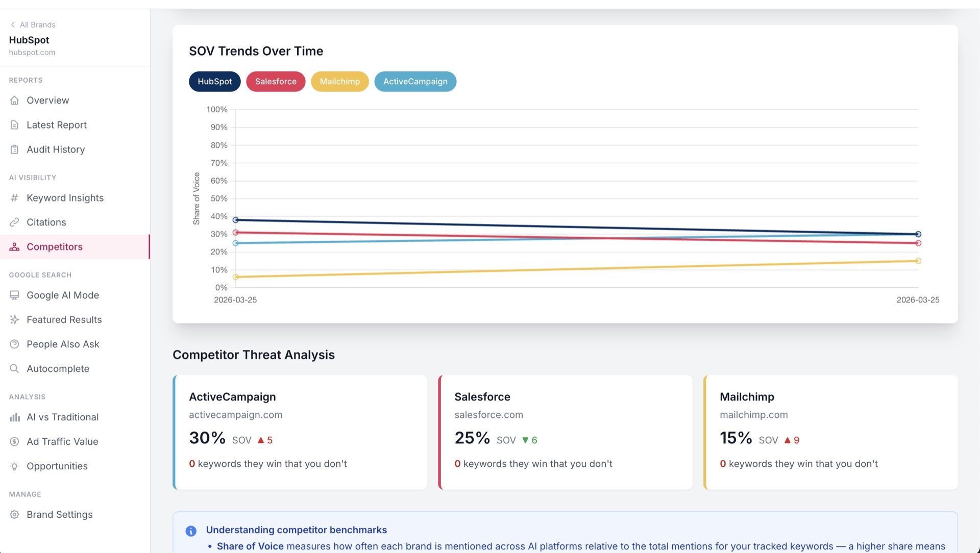Open Audit History in sidebar
Image resolution: width=980 pixels, height=553 pixels.
tap(75, 149)
